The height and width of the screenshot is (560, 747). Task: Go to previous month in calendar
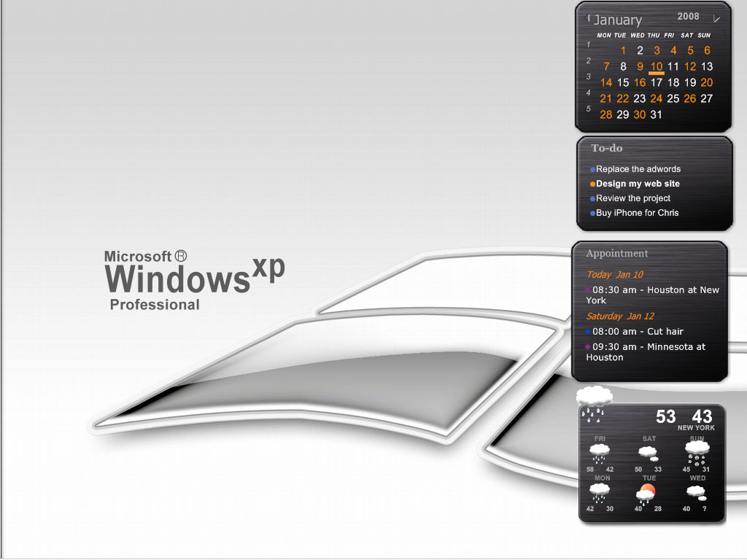click(x=587, y=18)
